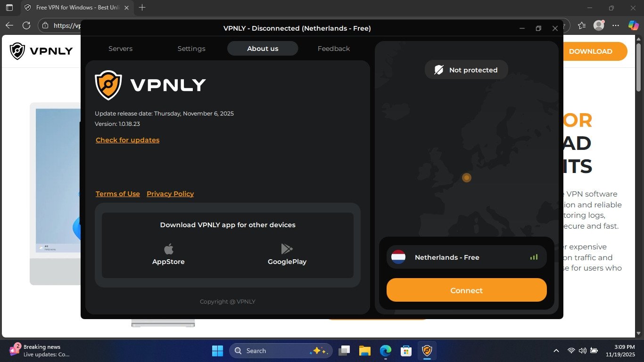Viewport: 644px width, 362px height.
Task: Go to the Feedback tab
Action: (333, 49)
